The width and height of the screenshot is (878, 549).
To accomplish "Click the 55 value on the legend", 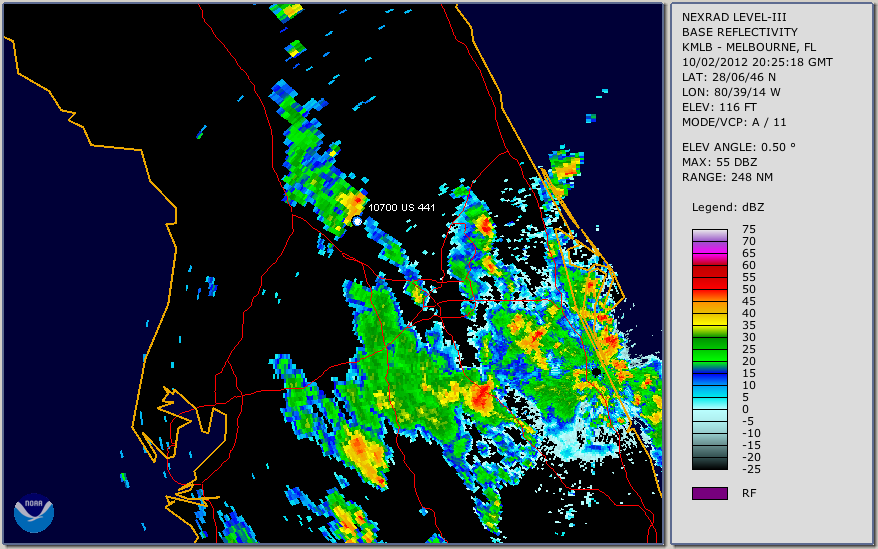I will click(749, 277).
